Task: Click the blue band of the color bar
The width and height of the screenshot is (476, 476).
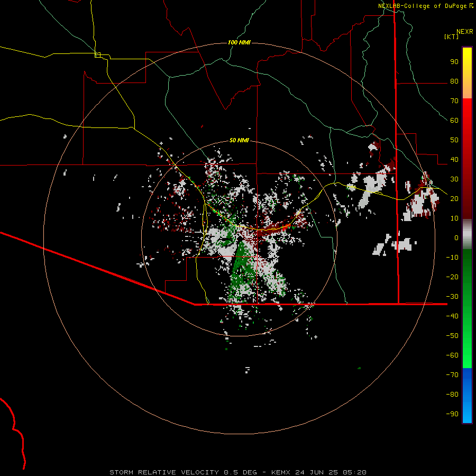Action: point(467,396)
